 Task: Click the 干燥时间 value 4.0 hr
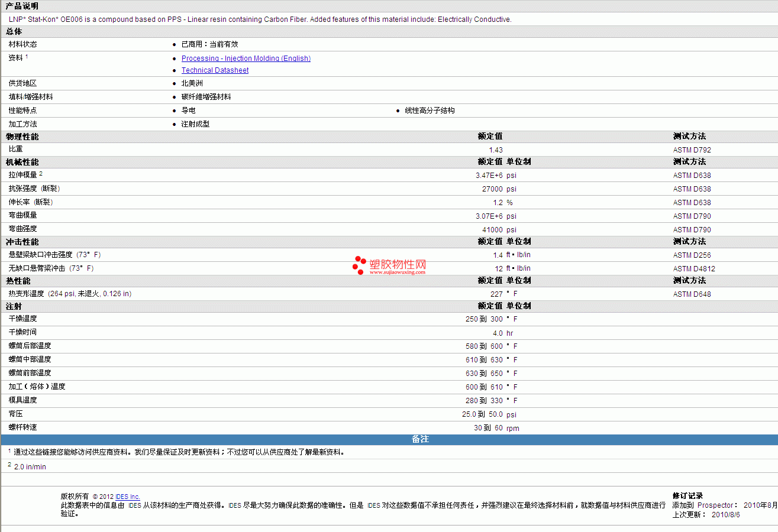tap(503, 333)
